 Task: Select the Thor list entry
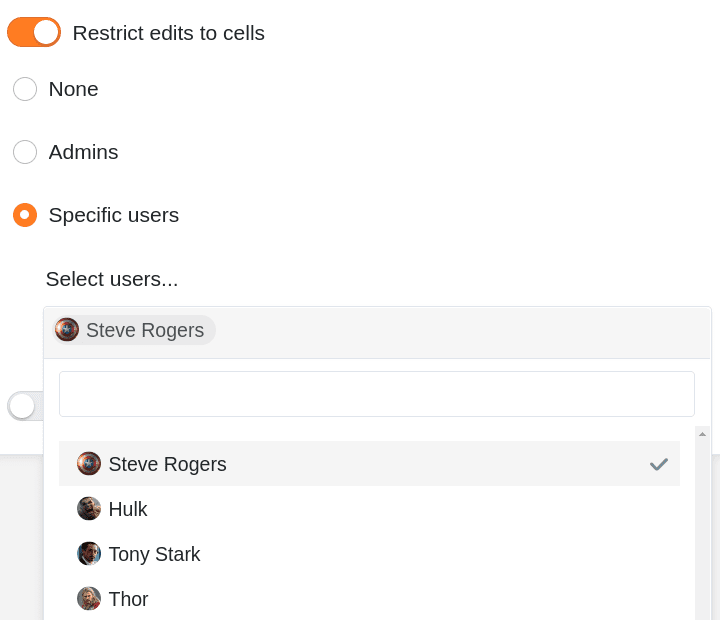[x=369, y=599]
